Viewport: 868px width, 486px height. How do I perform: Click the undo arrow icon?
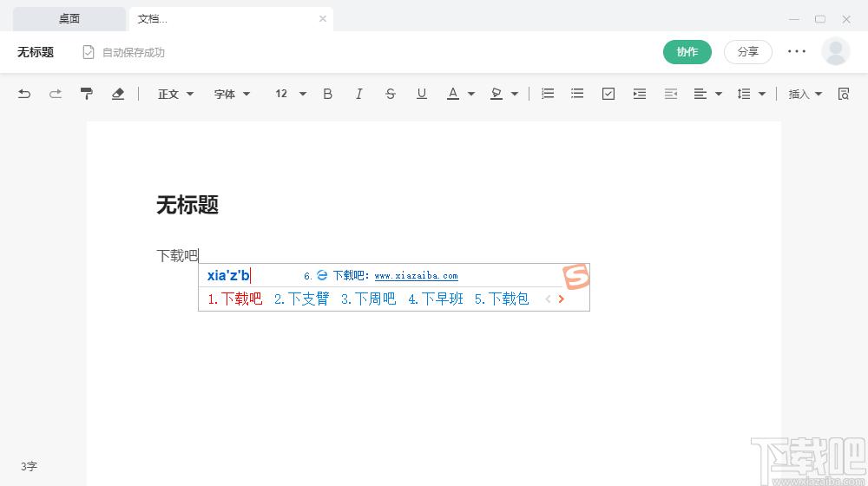[x=24, y=94]
